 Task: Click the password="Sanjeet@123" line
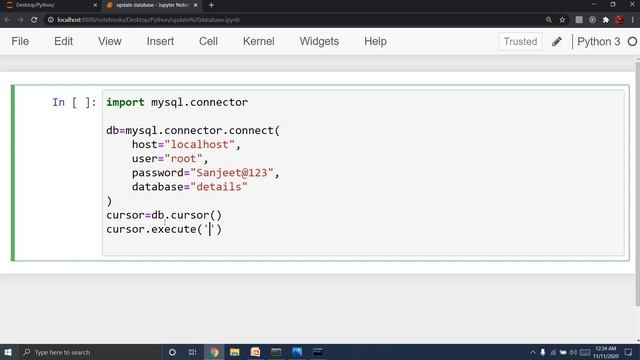205,173
